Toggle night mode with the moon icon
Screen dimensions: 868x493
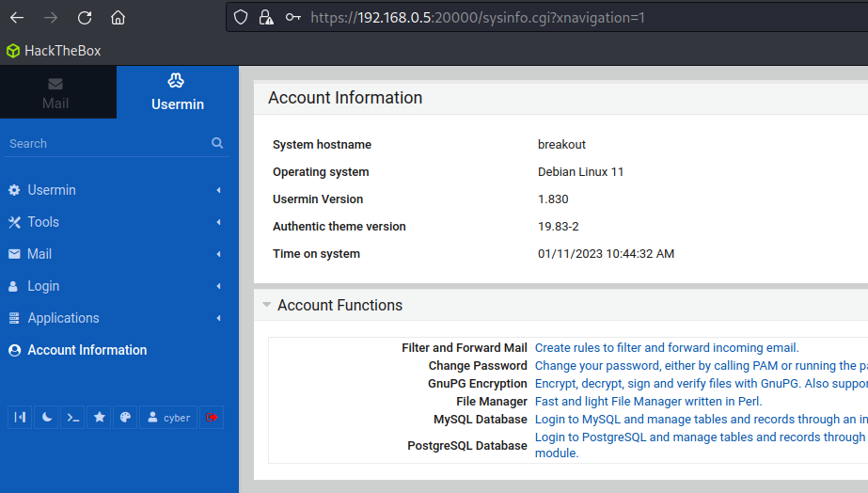click(x=46, y=417)
